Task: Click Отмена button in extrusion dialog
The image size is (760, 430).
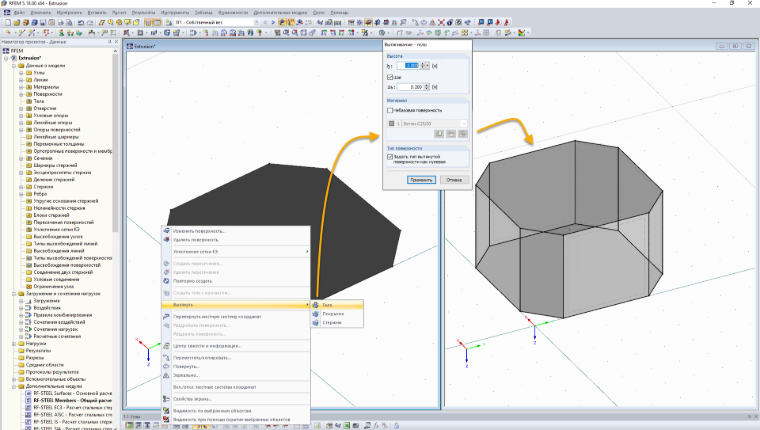Action: 454,180
